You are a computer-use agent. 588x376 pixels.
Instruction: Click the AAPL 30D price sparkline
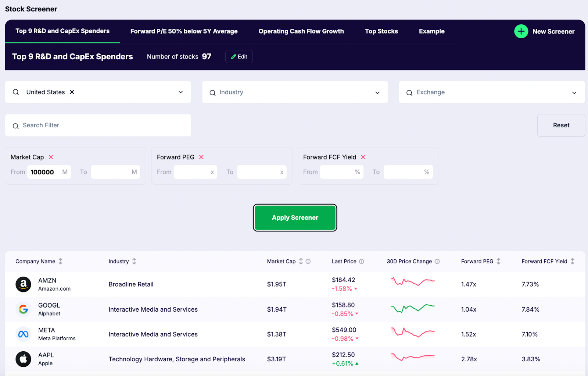pos(413,357)
